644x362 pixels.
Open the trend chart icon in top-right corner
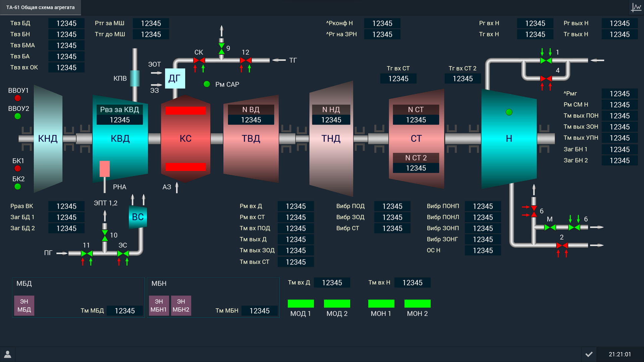click(x=636, y=7)
